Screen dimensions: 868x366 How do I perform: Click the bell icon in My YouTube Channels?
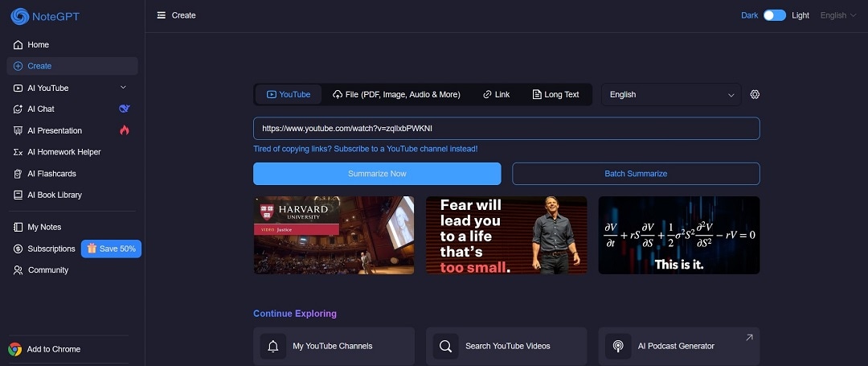(273, 346)
